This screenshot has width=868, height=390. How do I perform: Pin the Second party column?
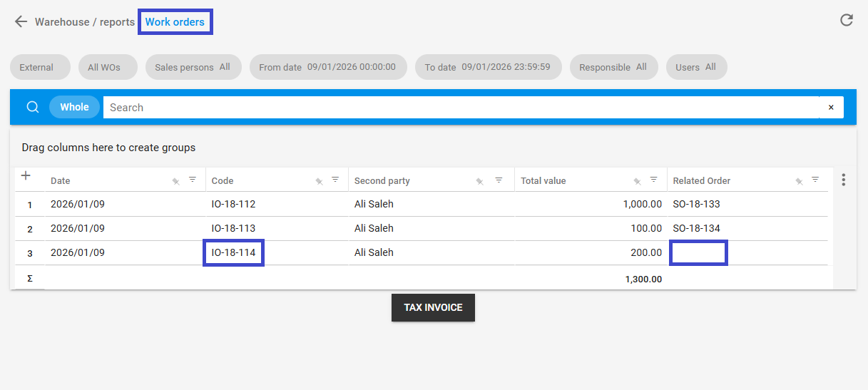click(x=479, y=181)
